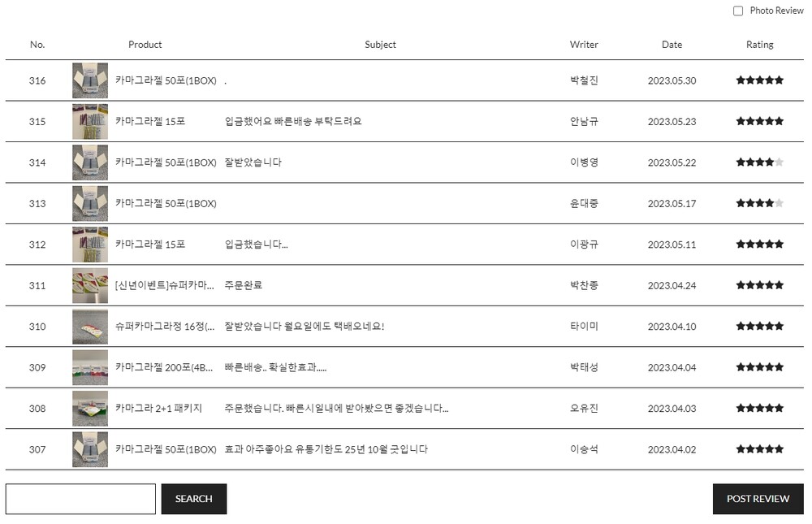Click the Date column header
Viewport: 812px width, 524px height.
coord(672,45)
